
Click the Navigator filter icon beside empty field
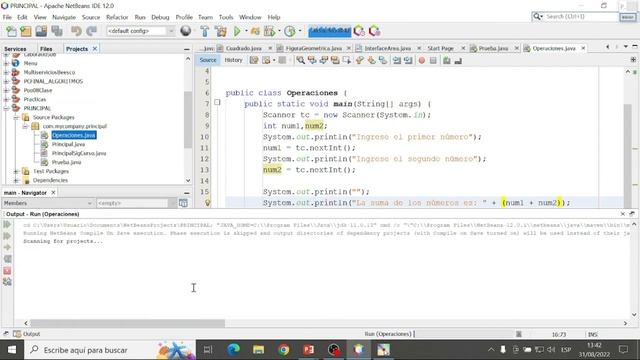tap(183, 203)
